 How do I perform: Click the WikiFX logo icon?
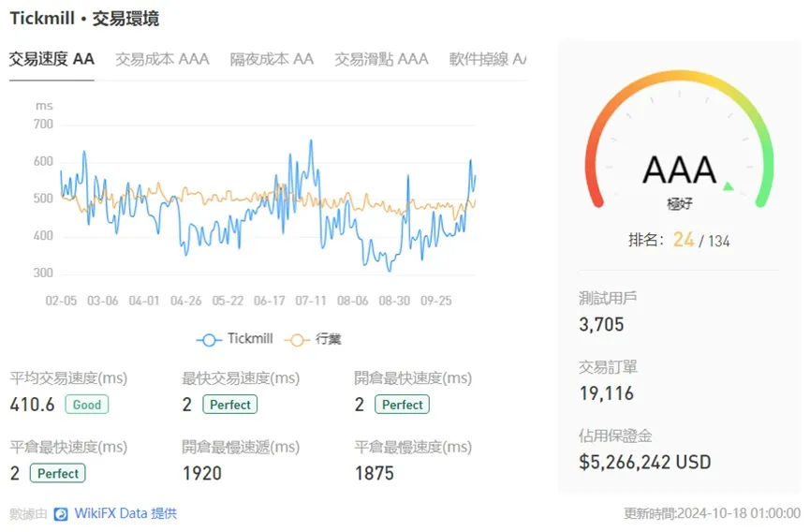(61, 514)
